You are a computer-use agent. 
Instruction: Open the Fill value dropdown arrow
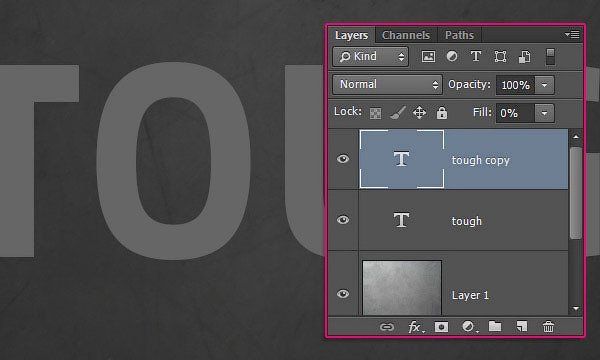click(544, 113)
